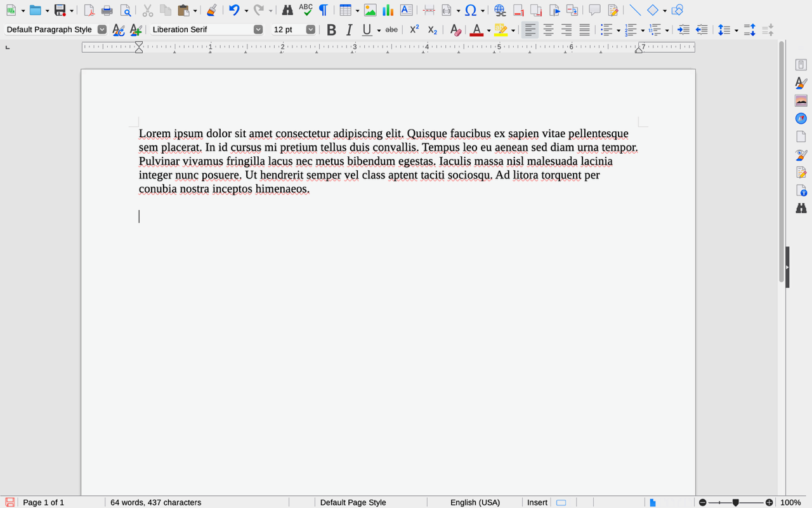Click English (USA) language in status bar
The width and height of the screenshot is (812, 508).
click(475, 502)
